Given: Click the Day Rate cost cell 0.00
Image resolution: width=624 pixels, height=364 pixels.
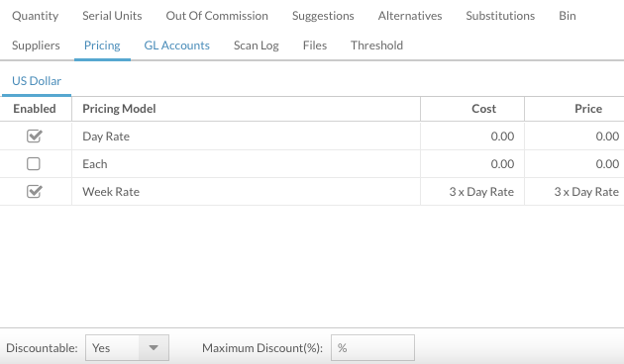Looking at the screenshot, I should click(x=472, y=136).
